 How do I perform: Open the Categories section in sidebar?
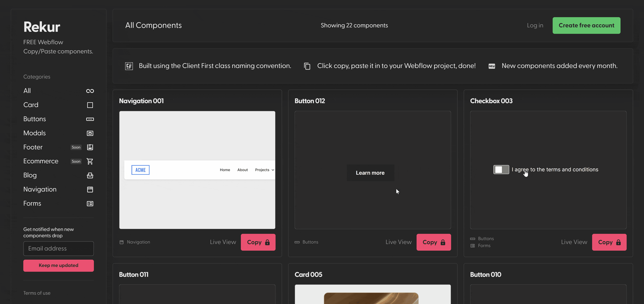click(37, 77)
